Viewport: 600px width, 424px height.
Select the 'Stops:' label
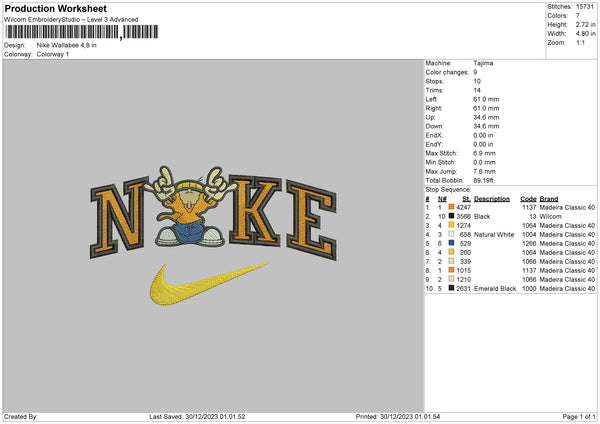pos(435,81)
